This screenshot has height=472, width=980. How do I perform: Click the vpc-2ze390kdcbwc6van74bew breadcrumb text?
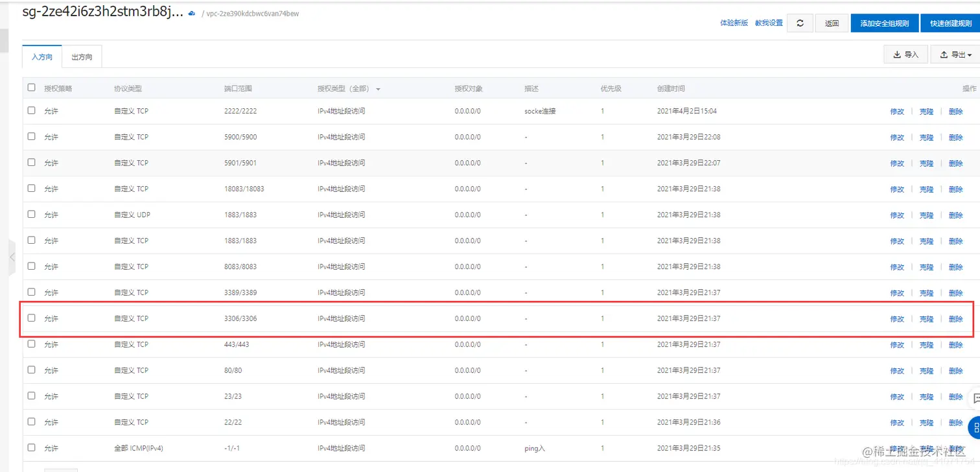click(x=253, y=14)
